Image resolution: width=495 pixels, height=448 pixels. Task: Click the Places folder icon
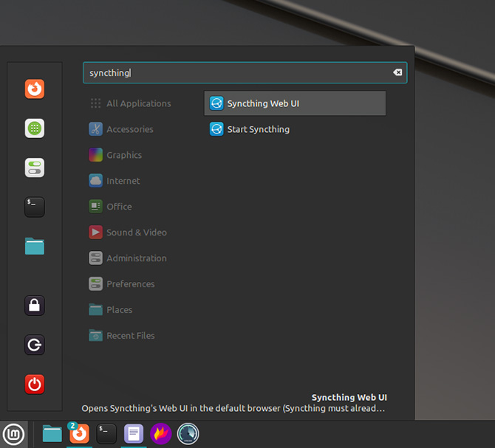click(x=95, y=310)
